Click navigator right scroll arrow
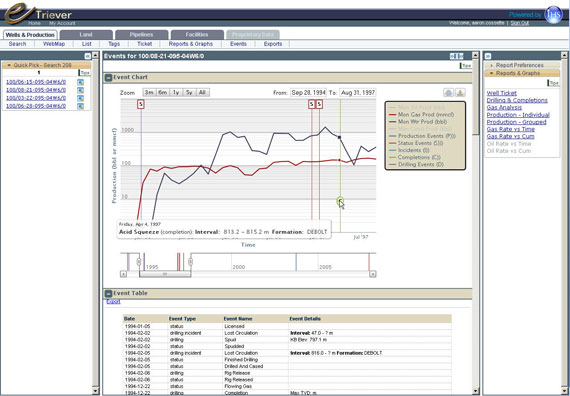 tap(373, 274)
